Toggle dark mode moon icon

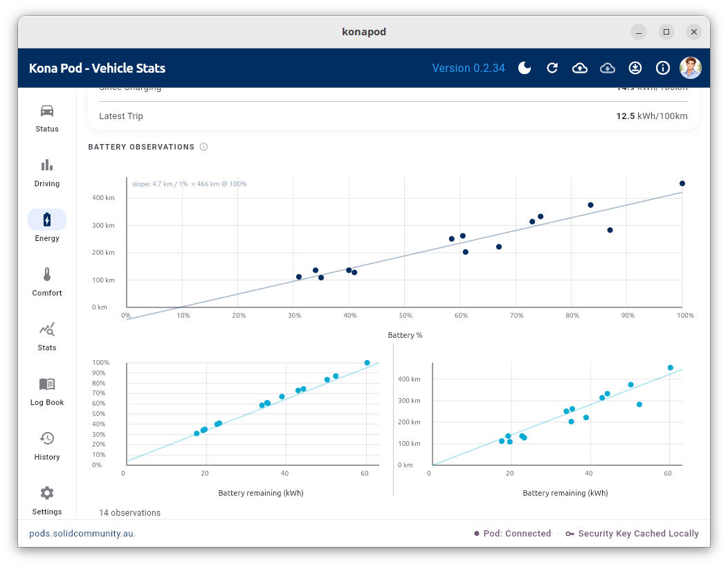click(524, 68)
